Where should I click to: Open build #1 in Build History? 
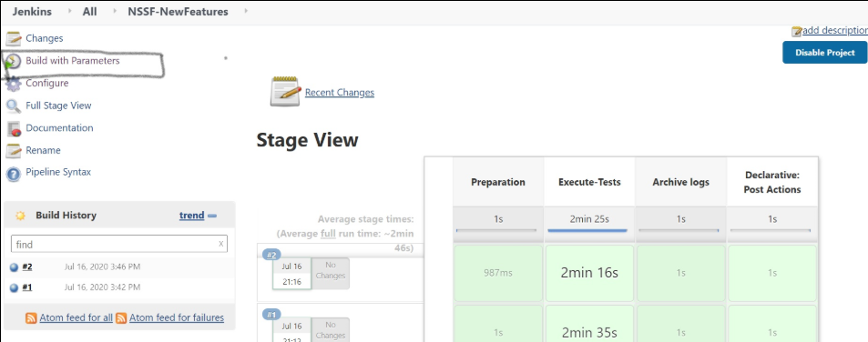(x=27, y=287)
